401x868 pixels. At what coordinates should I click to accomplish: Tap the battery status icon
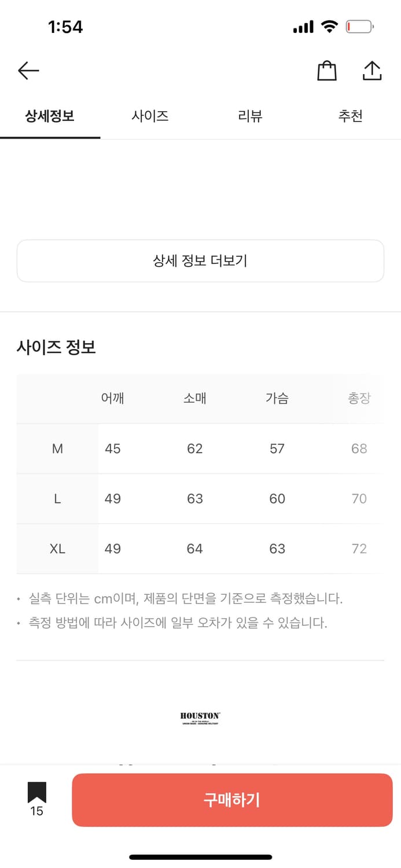pyautogui.click(x=360, y=27)
